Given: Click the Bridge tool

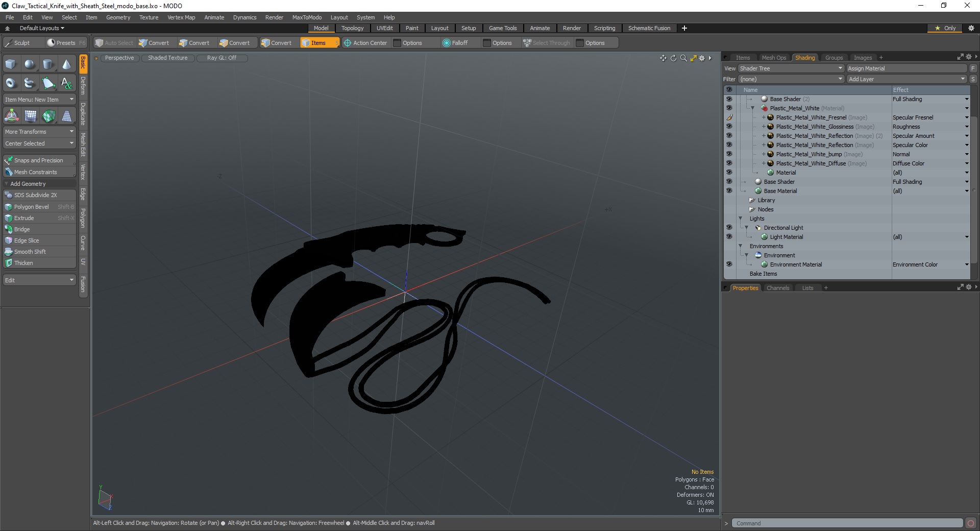Looking at the screenshot, I should (40, 229).
